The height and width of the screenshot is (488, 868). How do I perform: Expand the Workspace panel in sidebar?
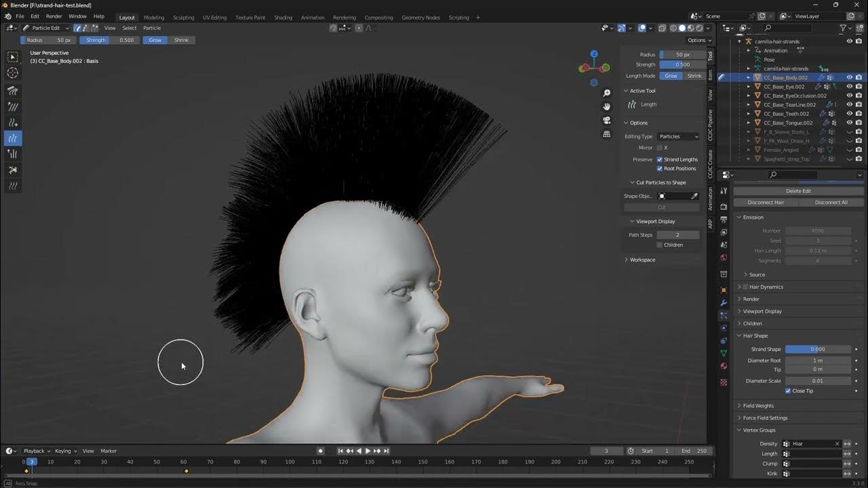click(x=642, y=260)
